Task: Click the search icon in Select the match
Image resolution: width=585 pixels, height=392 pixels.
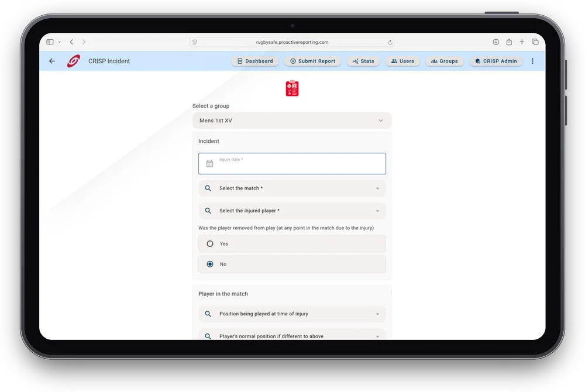Action: tap(208, 188)
